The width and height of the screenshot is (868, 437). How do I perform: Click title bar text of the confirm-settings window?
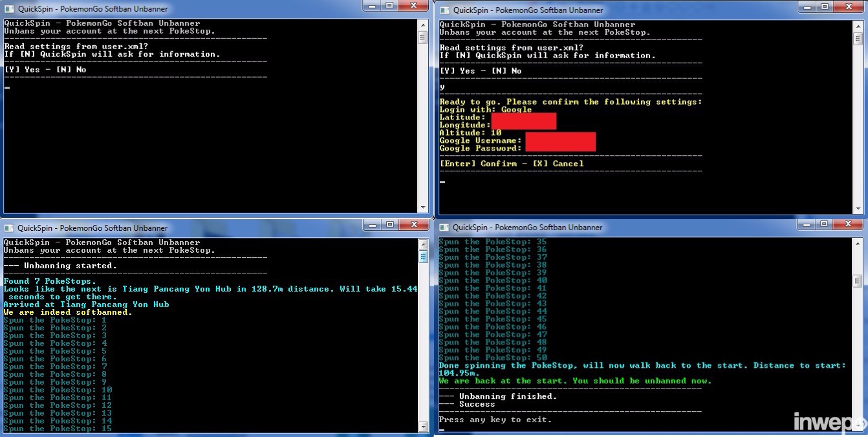528,10
